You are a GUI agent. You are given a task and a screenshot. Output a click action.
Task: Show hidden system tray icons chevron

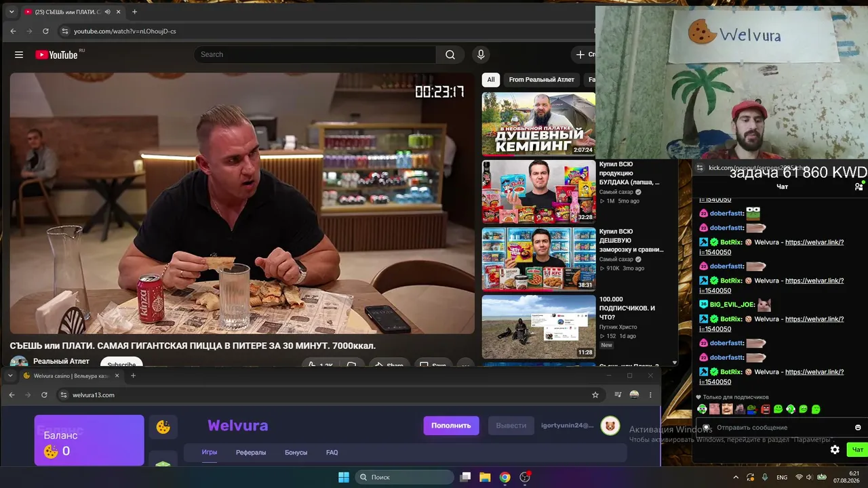[736, 477]
